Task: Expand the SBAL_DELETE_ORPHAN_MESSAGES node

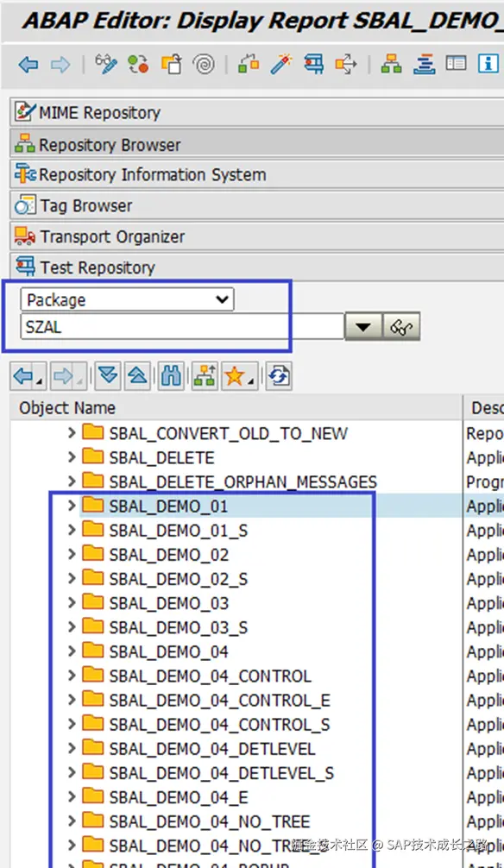Action: click(72, 481)
